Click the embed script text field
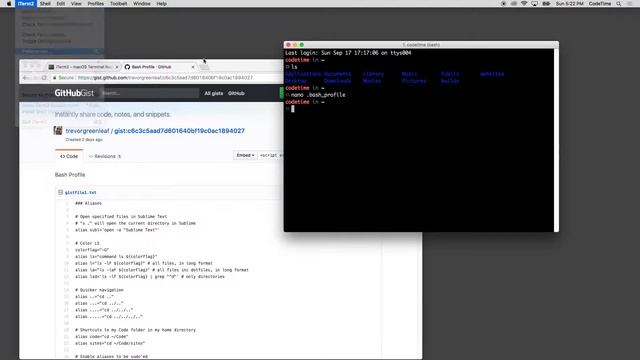This screenshot has height=360, width=640. (x=271, y=156)
